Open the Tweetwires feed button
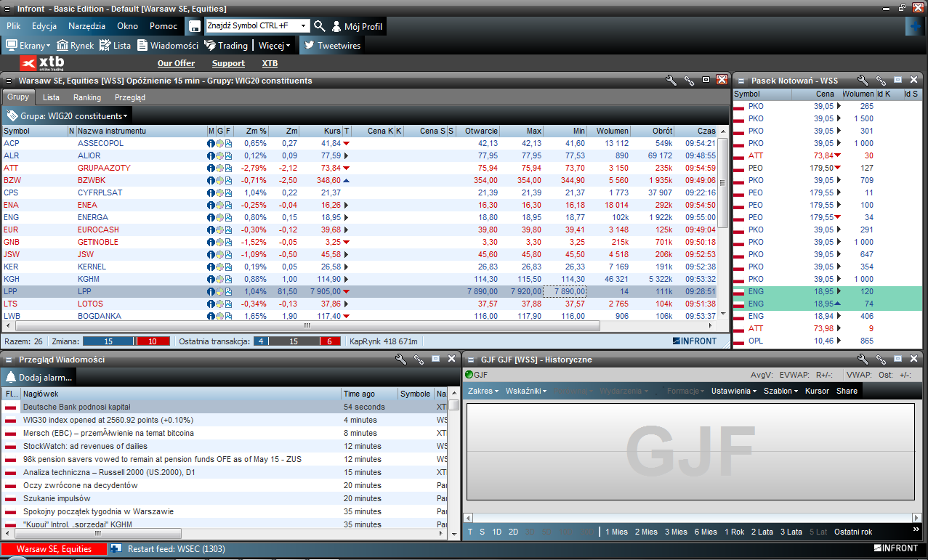This screenshot has height=560, width=928. [x=332, y=45]
